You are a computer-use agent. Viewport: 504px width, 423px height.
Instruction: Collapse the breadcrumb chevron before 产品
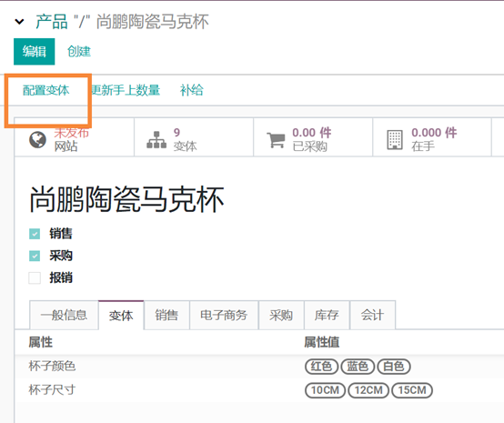19,22
